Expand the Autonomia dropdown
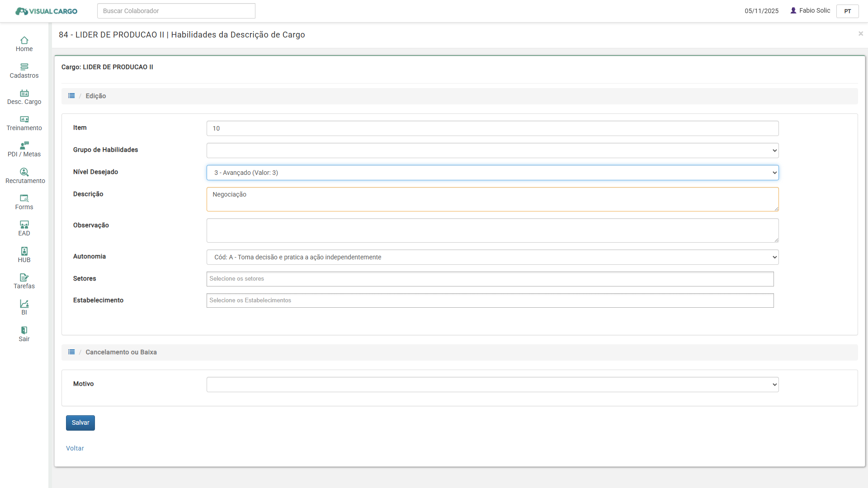Viewport: 868px width, 488px height. pyautogui.click(x=492, y=257)
